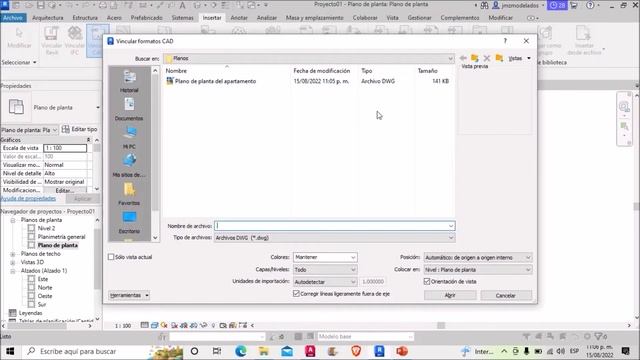Toggle Sólo vista actual checkbox
The image size is (640, 360).
(111, 257)
